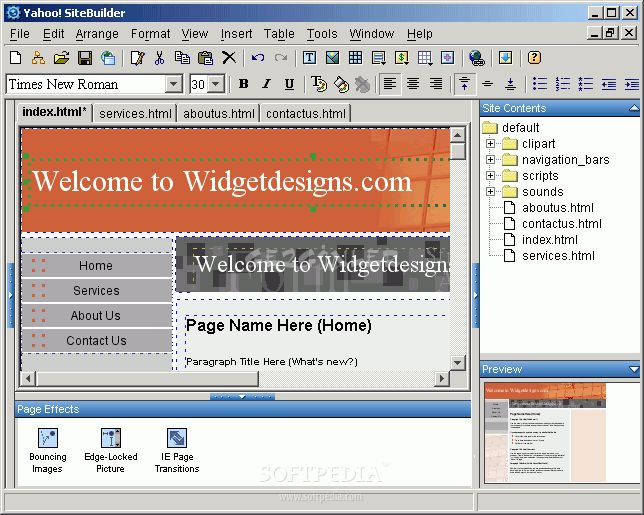The width and height of the screenshot is (644, 515).
Task: Create a new page with the blank page icon
Action: click(x=16, y=58)
